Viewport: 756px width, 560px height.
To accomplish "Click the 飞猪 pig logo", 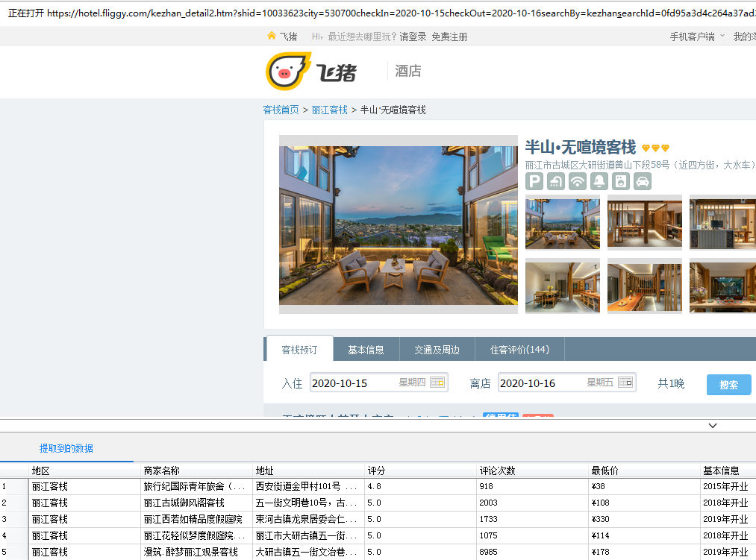I will tap(288, 72).
